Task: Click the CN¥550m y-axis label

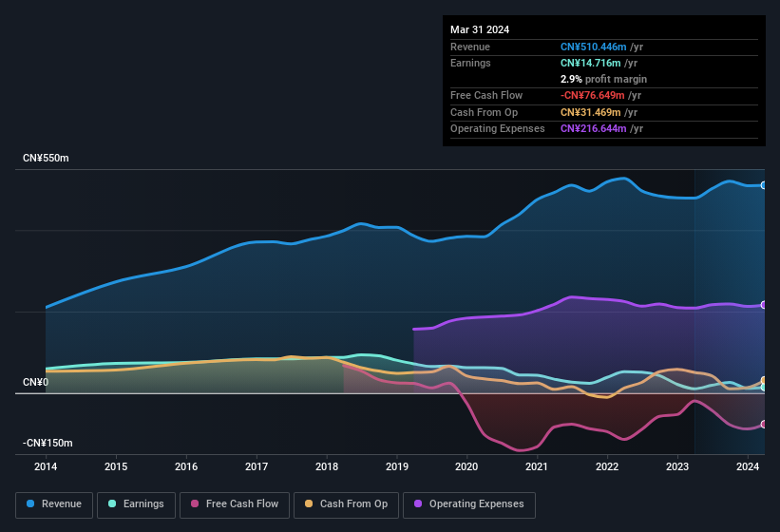Action: [46, 158]
